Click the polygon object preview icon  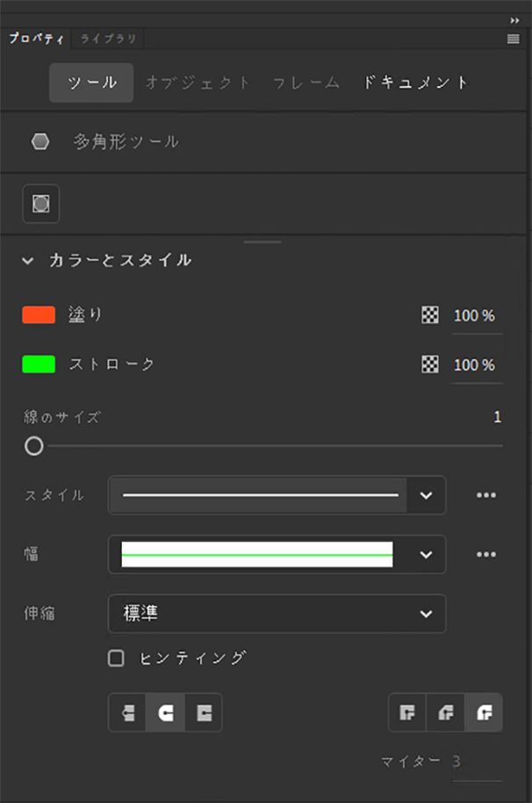point(39,203)
